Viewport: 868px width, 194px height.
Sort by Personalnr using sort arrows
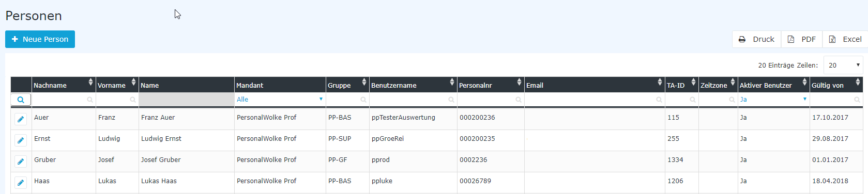click(x=519, y=82)
